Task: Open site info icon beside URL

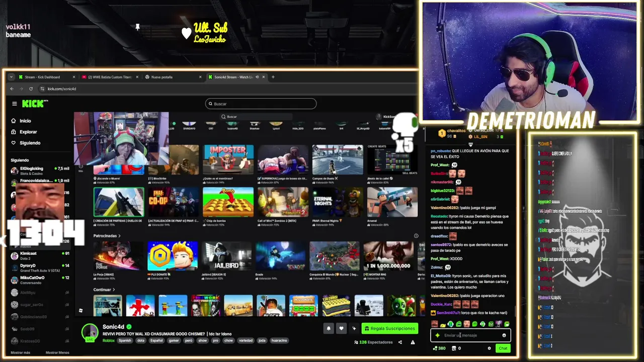Action: click(x=42, y=89)
